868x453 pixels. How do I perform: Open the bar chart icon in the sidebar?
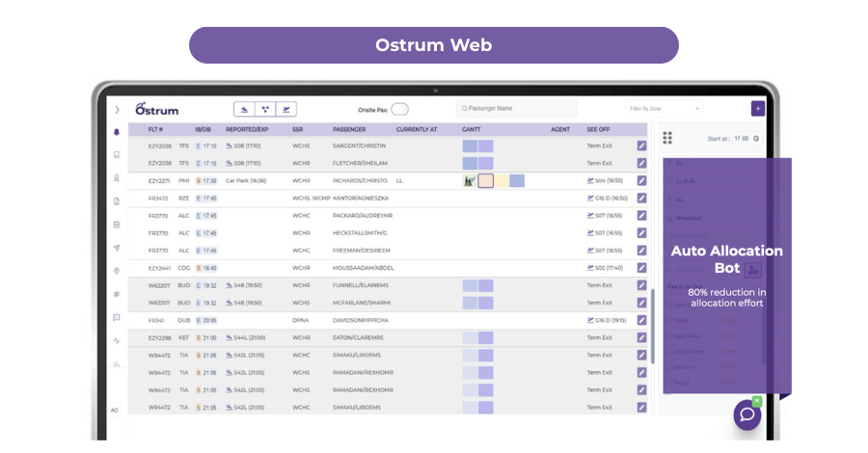[117, 364]
